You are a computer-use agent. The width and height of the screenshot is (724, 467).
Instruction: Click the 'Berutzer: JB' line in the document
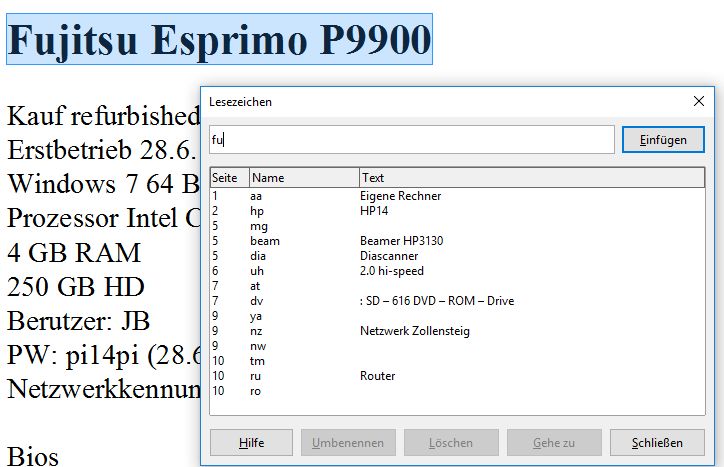pos(78,321)
